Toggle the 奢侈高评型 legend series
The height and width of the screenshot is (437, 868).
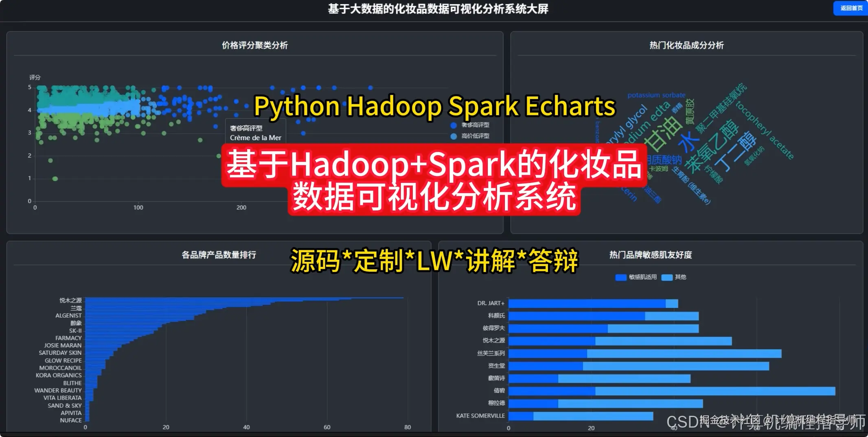pyautogui.click(x=470, y=125)
